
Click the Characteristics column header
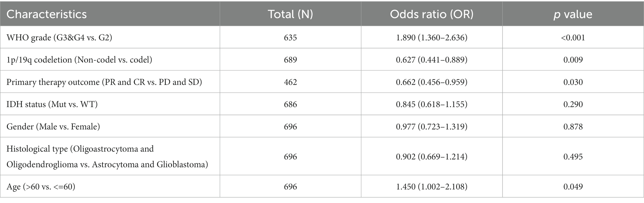point(46,14)
